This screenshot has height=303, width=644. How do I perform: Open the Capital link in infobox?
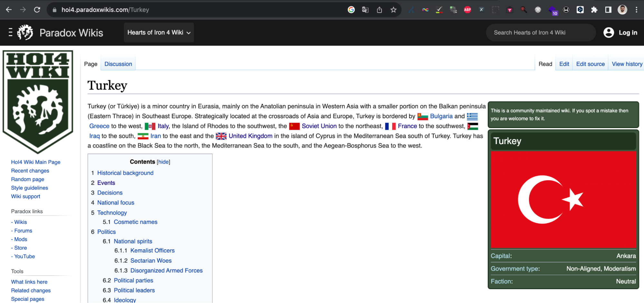tap(500, 256)
